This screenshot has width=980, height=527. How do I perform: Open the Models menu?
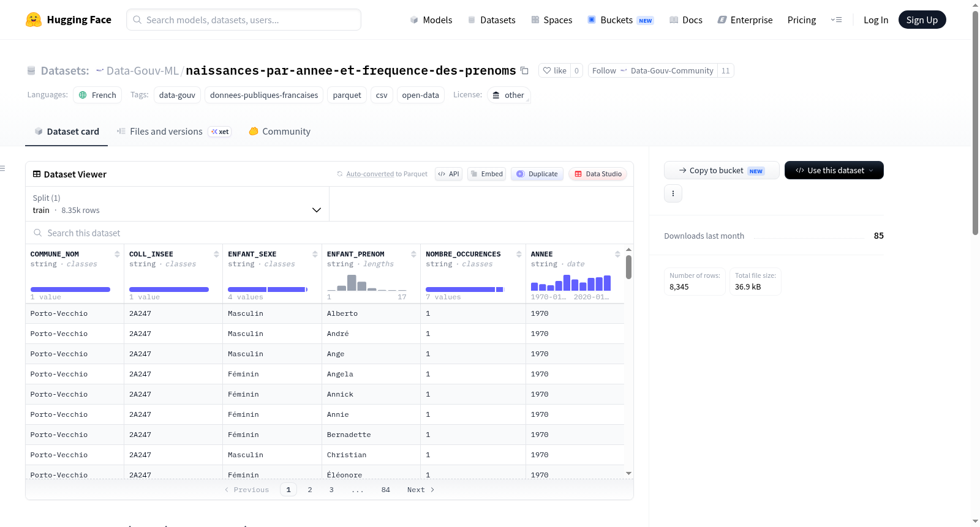coord(431,20)
